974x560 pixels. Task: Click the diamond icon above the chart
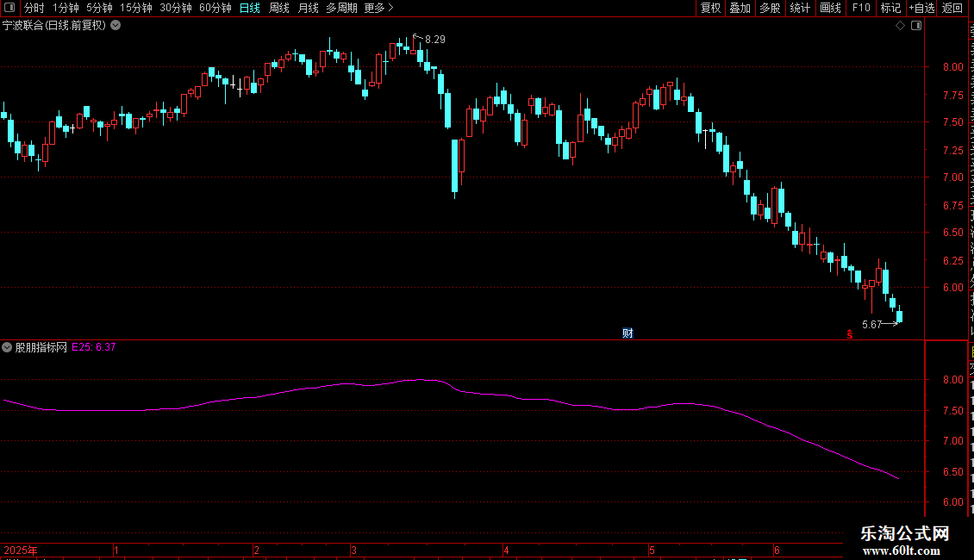point(900,26)
